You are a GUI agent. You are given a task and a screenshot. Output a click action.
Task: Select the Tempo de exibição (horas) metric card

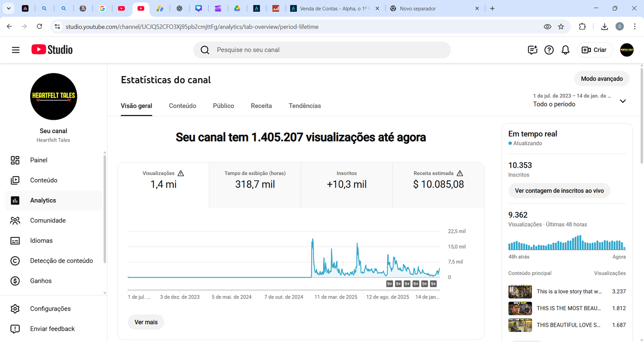pos(255,185)
